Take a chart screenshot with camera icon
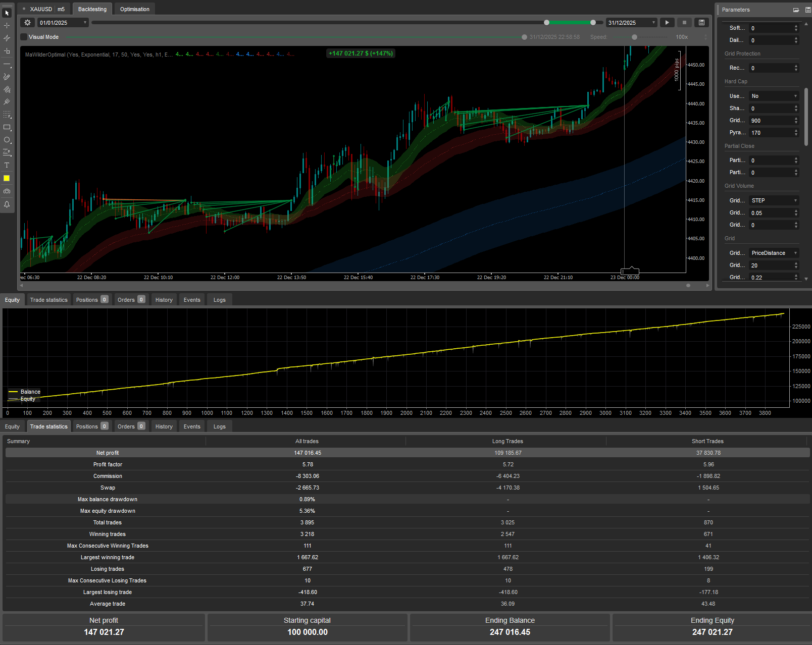 7,191
